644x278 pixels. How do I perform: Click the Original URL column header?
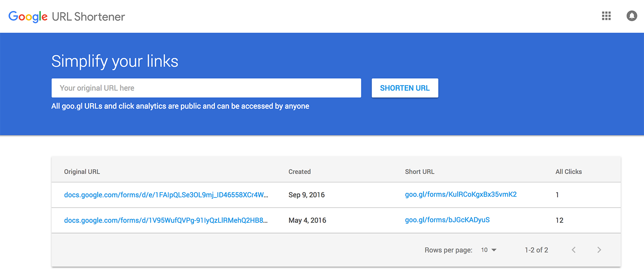pos(82,172)
